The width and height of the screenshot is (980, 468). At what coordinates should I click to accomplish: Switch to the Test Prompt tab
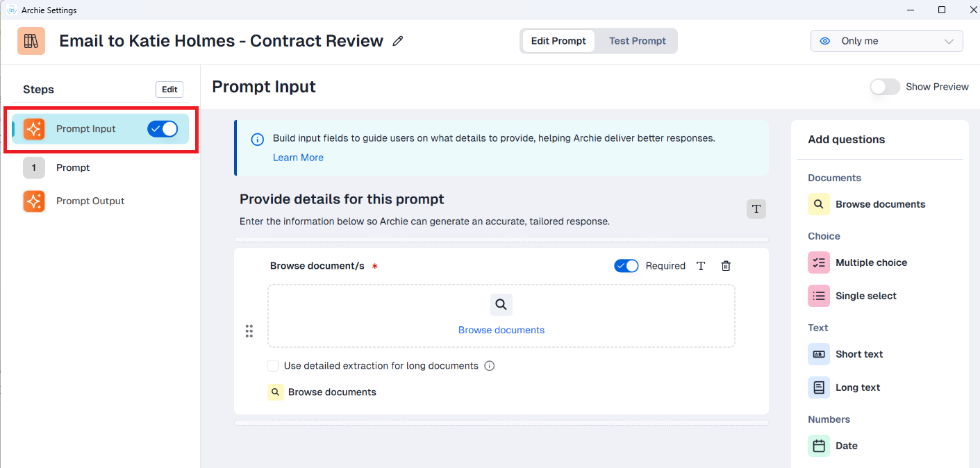[637, 41]
